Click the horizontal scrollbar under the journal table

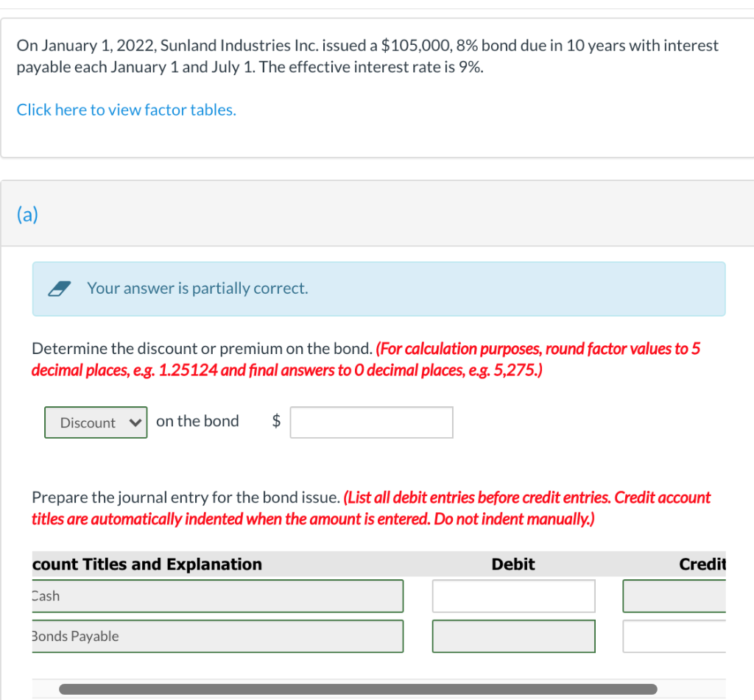[x=358, y=689]
